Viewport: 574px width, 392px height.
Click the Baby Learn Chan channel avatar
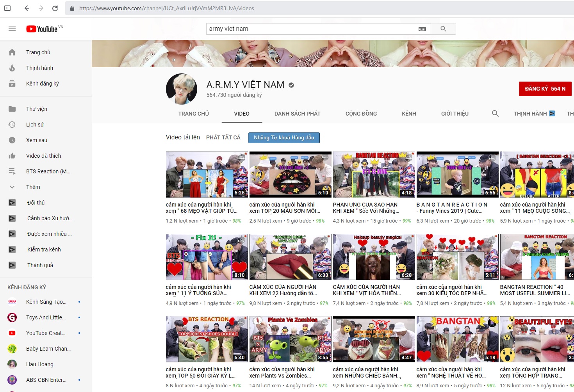tap(12, 349)
